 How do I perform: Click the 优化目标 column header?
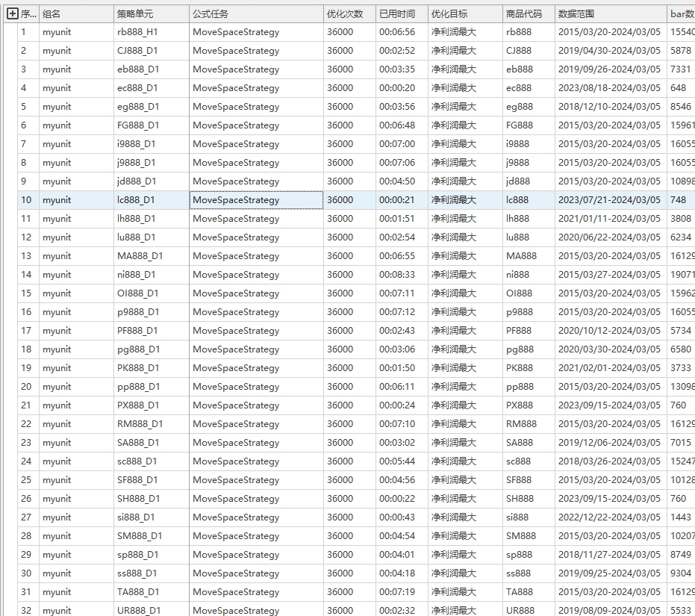(449, 14)
